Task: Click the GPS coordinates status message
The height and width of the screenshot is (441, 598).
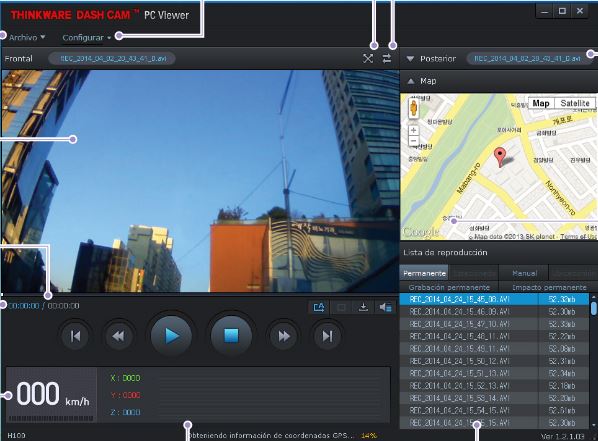Action: tap(282, 435)
